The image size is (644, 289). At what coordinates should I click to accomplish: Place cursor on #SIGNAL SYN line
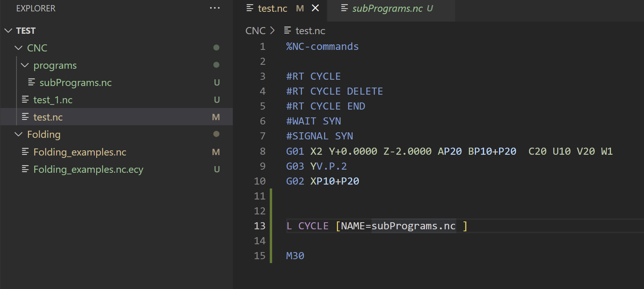point(320,136)
